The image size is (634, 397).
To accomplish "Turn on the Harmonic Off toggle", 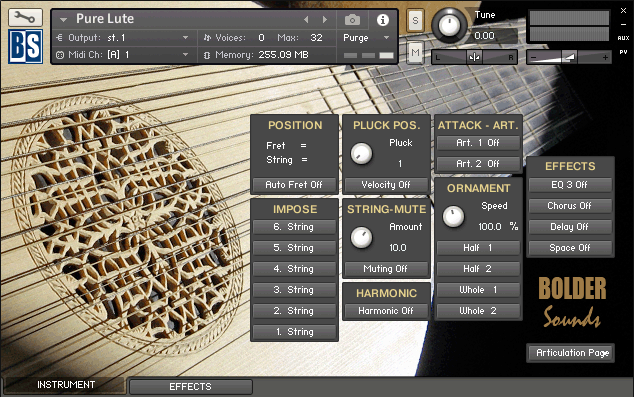I will point(386,311).
